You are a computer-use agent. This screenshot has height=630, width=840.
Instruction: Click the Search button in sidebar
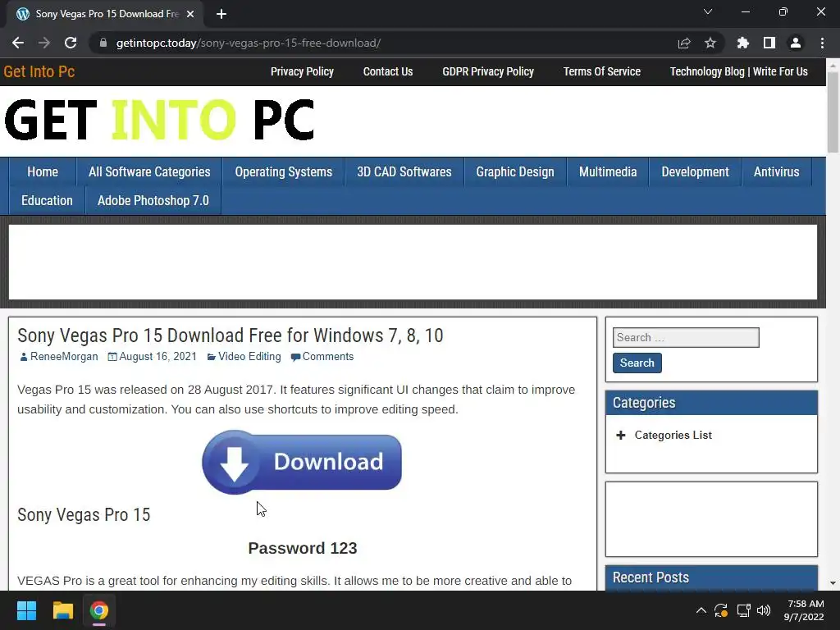coord(637,363)
